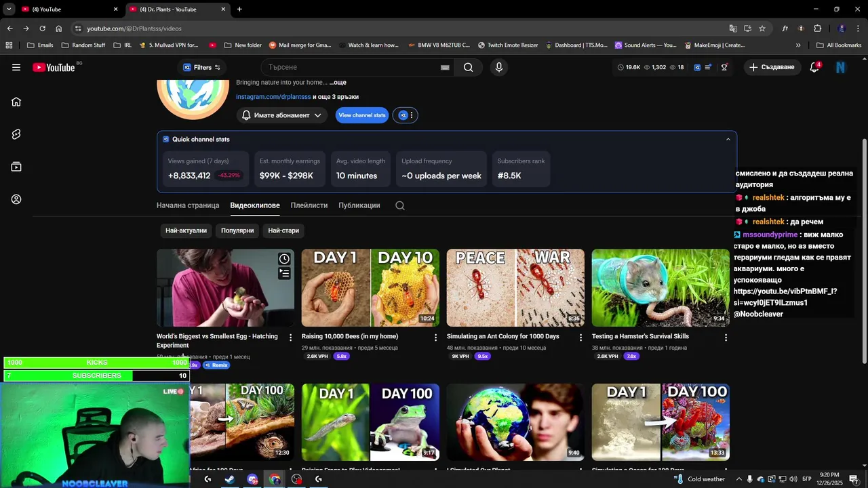Image resolution: width=868 pixels, height=488 pixels.
Task: Open the account avatar menu
Action: tap(841, 67)
